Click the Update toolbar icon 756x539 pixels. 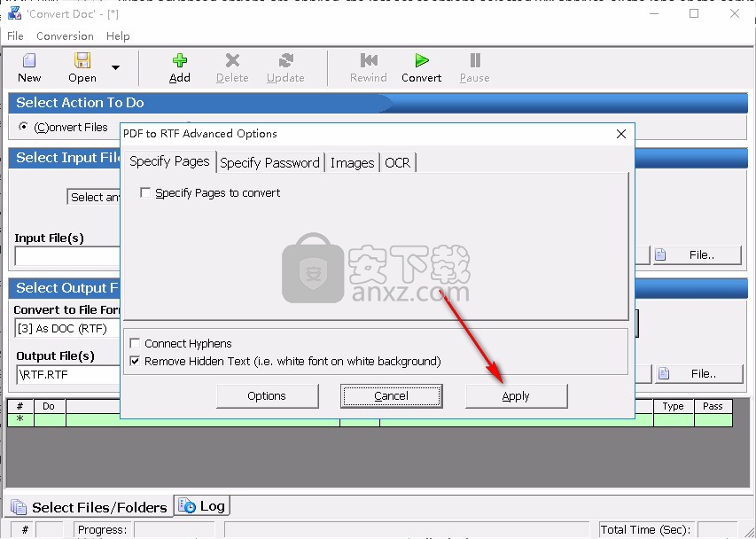[286, 61]
